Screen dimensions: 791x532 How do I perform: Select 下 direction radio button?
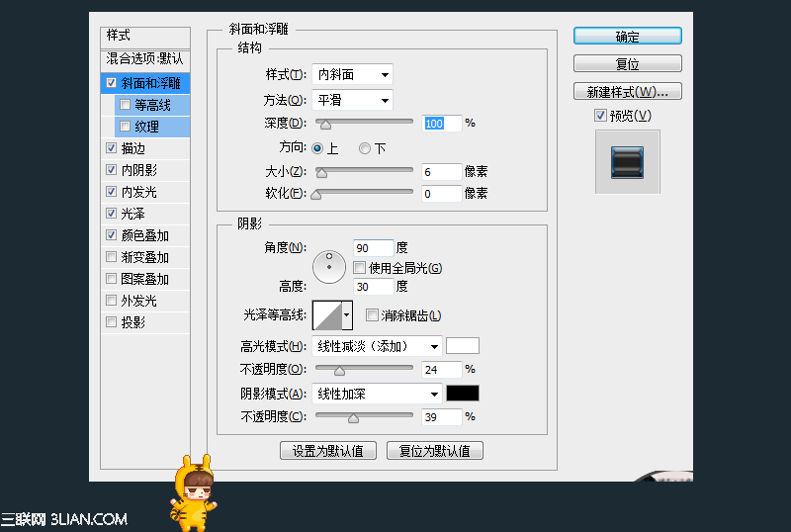click(364, 148)
